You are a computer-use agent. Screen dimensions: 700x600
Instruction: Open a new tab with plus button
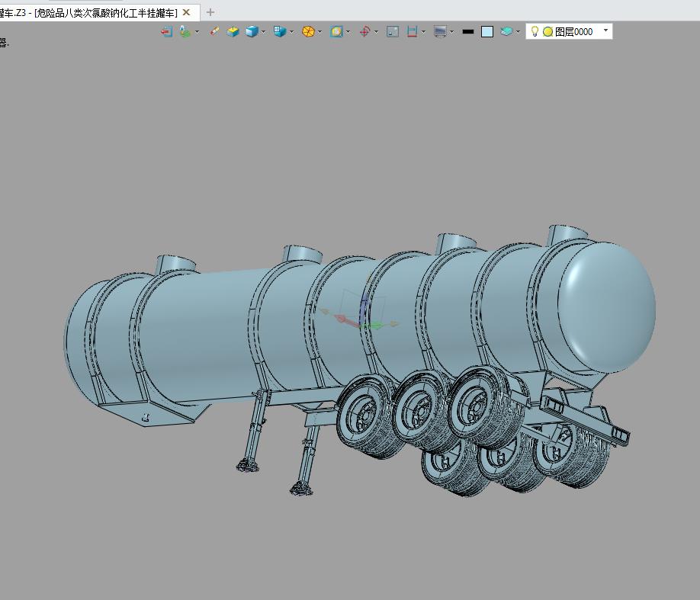point(210,12)
